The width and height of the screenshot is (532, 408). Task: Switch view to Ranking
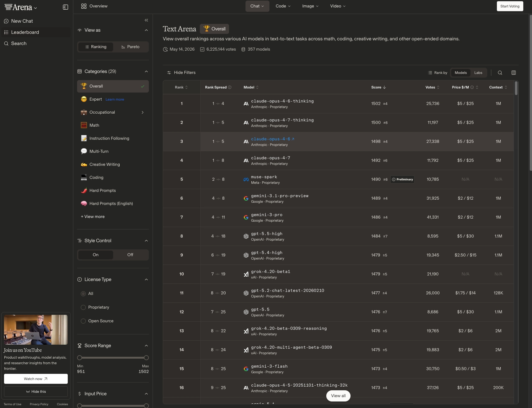pyautogui.click(x=96, y=47)
